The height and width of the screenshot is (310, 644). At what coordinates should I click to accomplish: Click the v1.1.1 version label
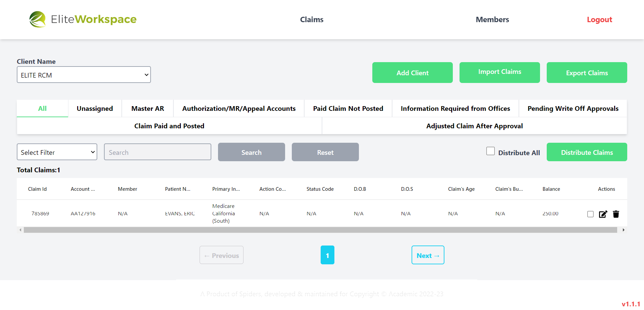(x=631, y=304)
